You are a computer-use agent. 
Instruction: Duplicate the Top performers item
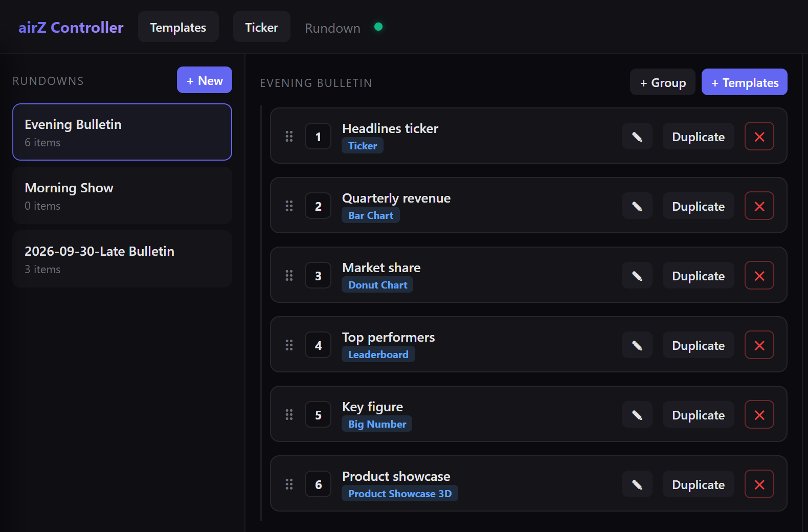coord(698,345)
